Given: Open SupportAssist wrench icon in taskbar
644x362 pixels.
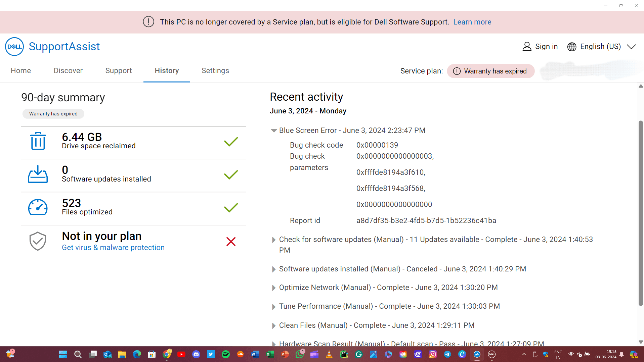Looking at the screenshot, I should [477, 354].
